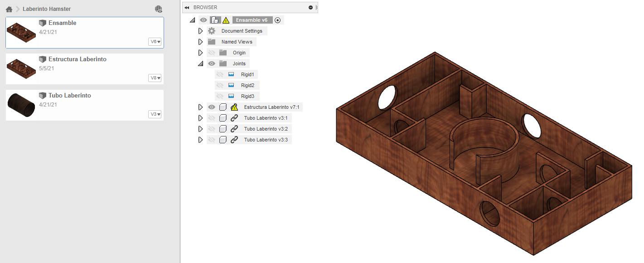Click the warning triangle next to Ensamble v6
The image size is (644, 263).
click(x=226, y=20)
